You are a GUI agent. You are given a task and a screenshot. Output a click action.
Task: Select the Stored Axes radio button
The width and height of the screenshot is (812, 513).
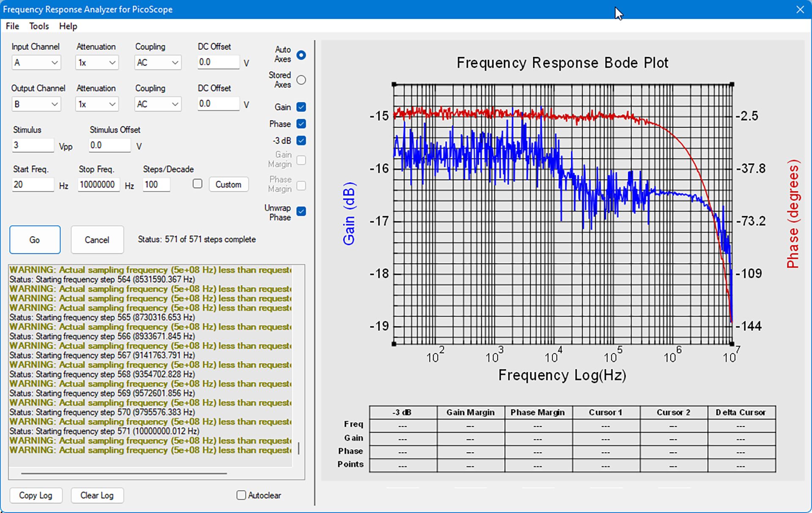click(301, 80)
